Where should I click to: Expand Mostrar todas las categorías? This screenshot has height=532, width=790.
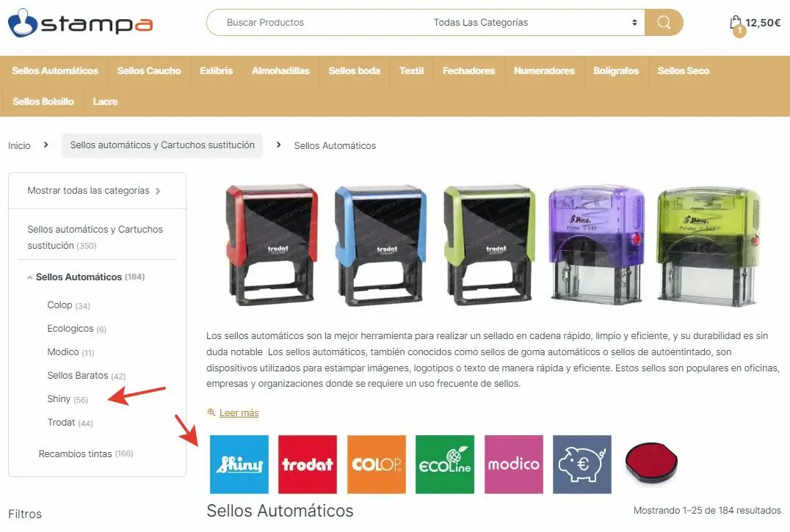[94, 191]
